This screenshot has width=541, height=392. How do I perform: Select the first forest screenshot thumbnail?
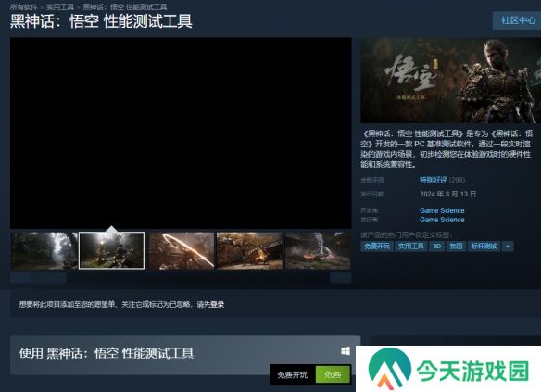coord(44,250)
